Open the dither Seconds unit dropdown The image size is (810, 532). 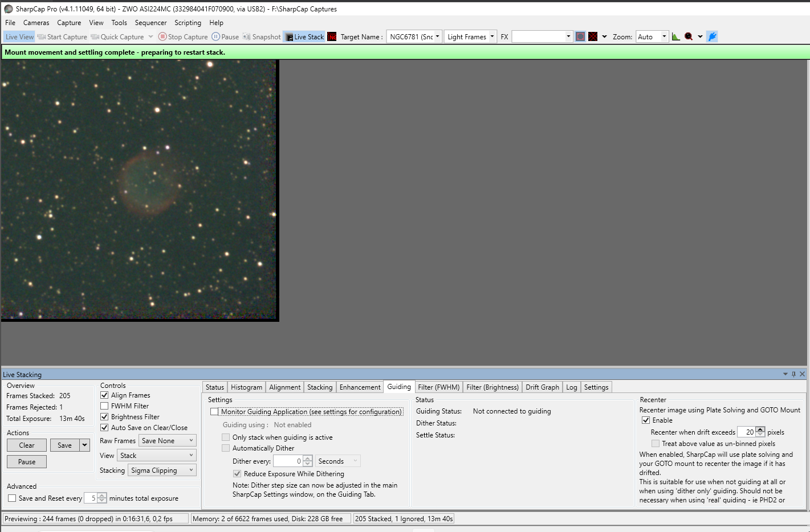click(x=338, y=461)
